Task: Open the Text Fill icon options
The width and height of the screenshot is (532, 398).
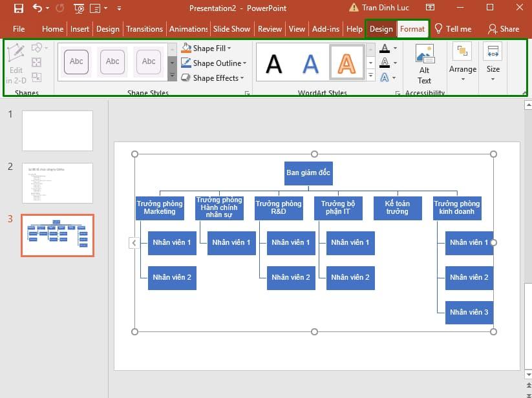Action: pyautogui.click(x=385, y=48)
